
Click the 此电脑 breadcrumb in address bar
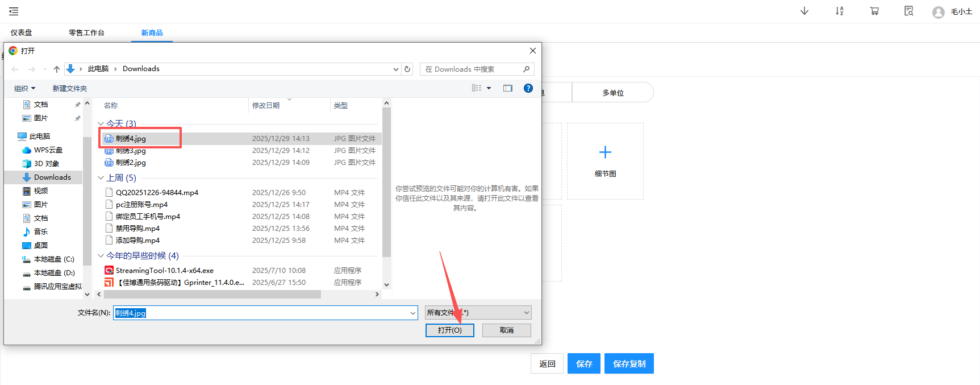[98, 69]
